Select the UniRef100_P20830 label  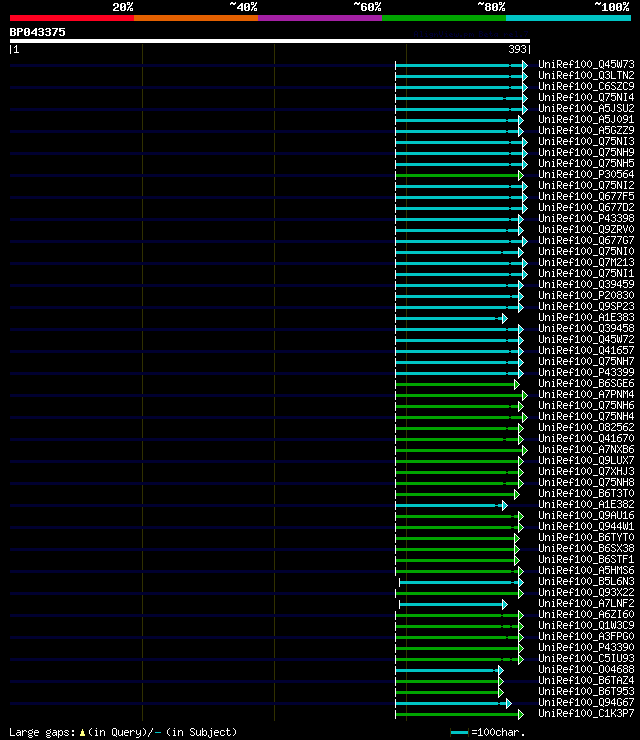586,295
